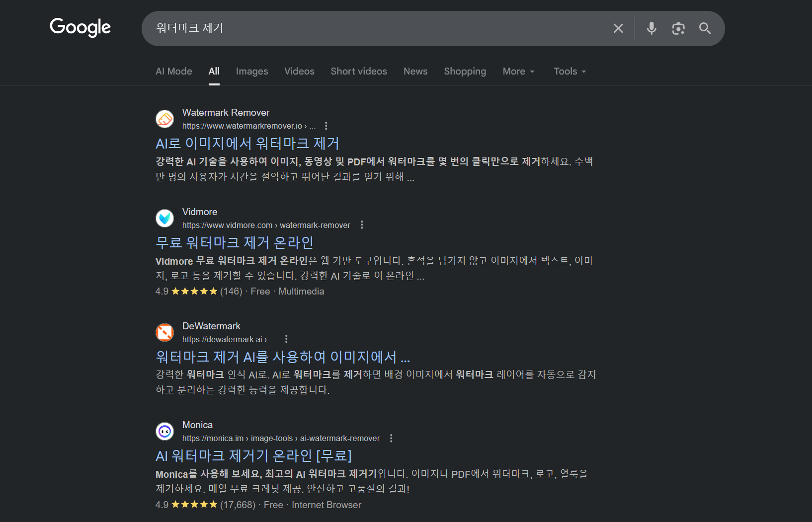Expand the Tools filter menu

(569, 72)
